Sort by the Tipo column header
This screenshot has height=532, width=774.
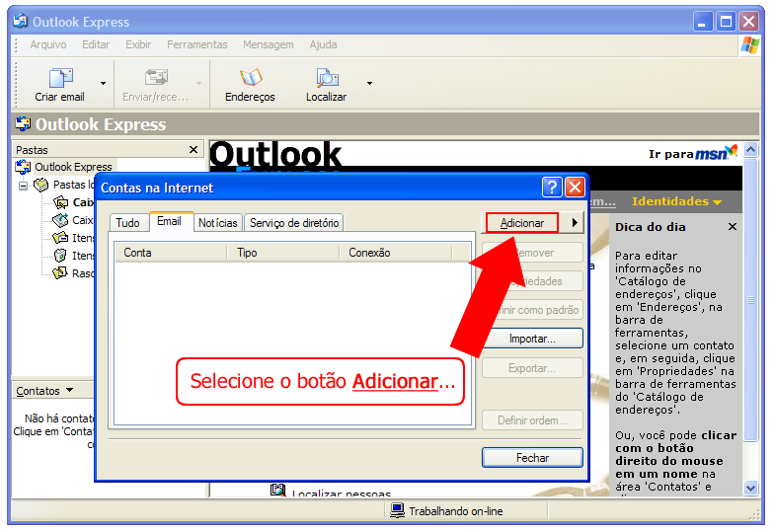pyautogui.click(x=282, y=253)
